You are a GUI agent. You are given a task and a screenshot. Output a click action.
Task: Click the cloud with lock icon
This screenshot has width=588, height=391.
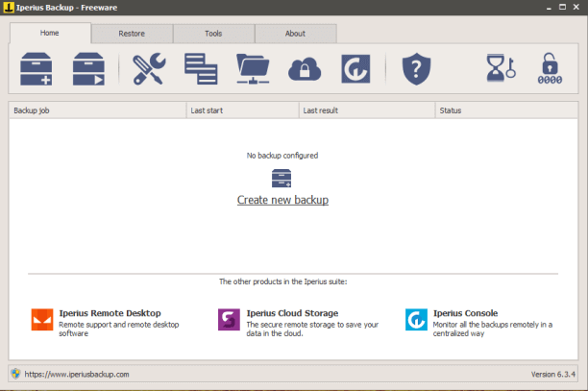[306, 69]
